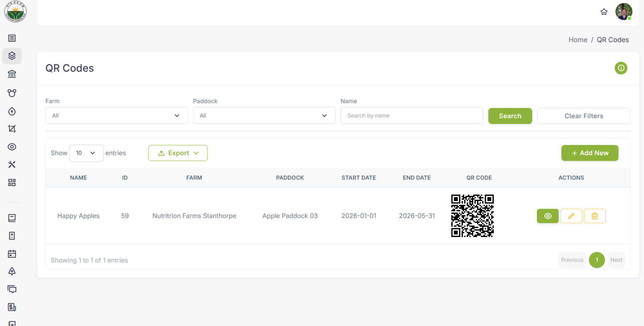
Task: Open the Happy Apples QR code image
Action: click(x=472, y=216)
